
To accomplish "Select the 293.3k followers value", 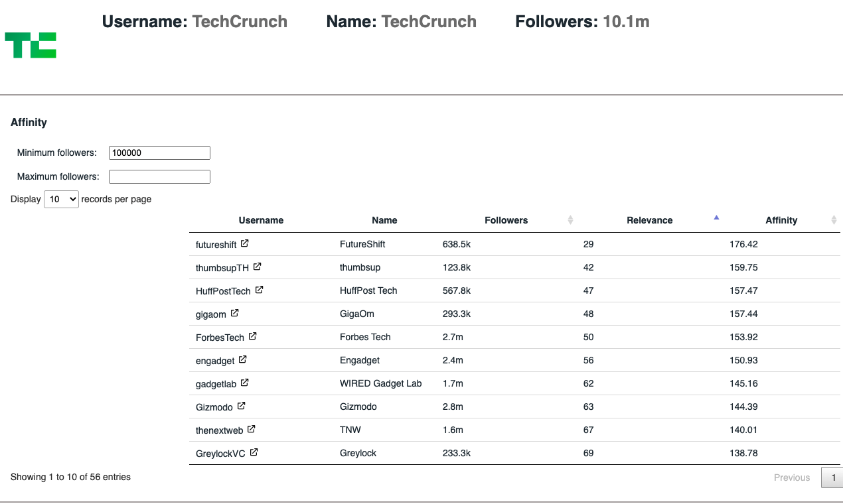I will click(457, 314).
